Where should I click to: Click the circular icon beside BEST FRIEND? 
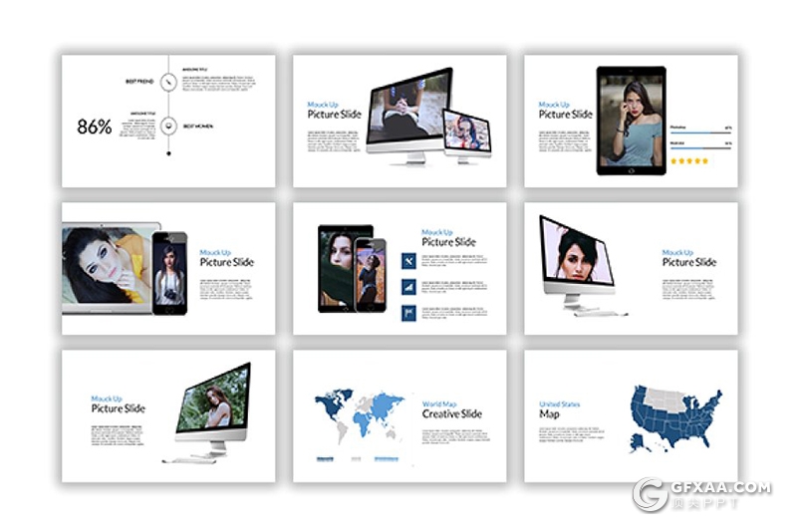(168, 81)
